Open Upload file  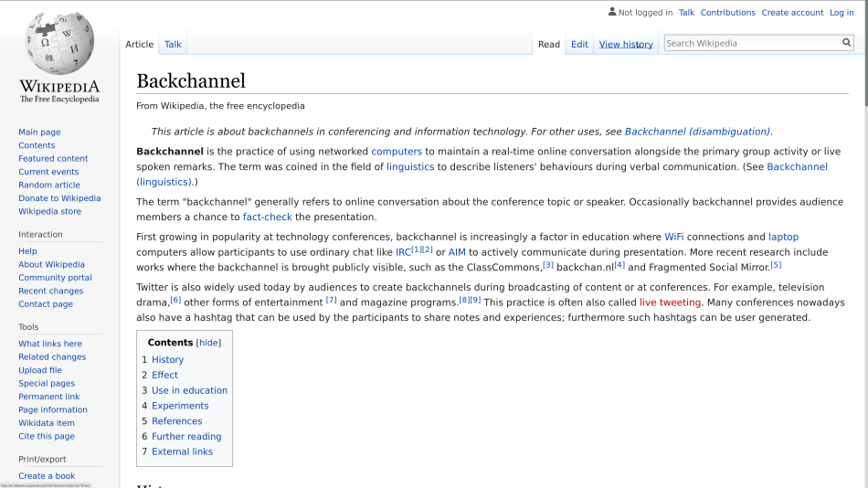coord(40,370)
